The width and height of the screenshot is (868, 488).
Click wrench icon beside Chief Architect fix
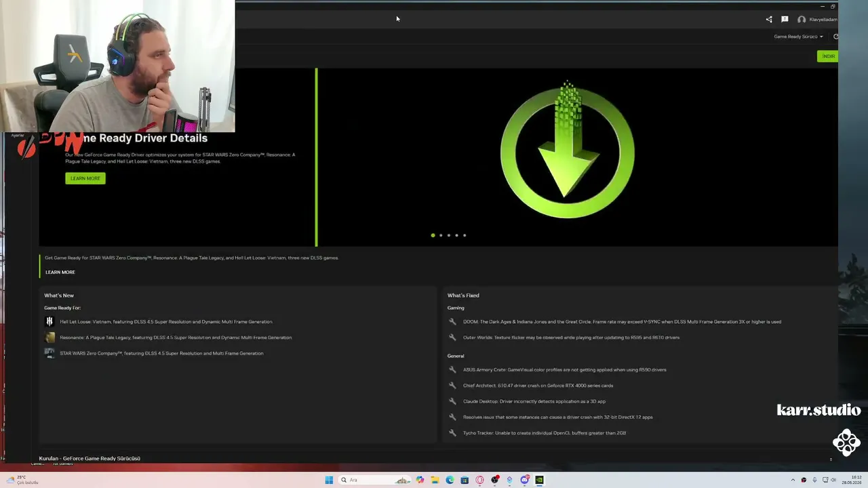[452, 386]
